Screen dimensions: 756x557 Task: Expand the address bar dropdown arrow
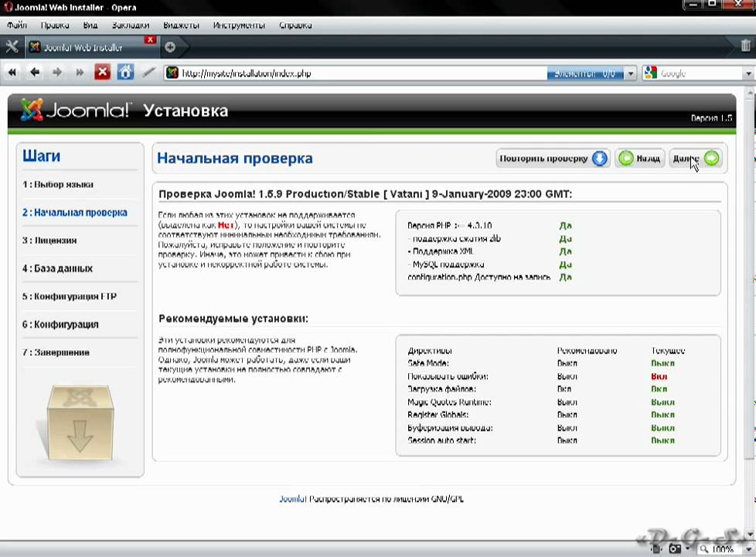coord(630,73)
